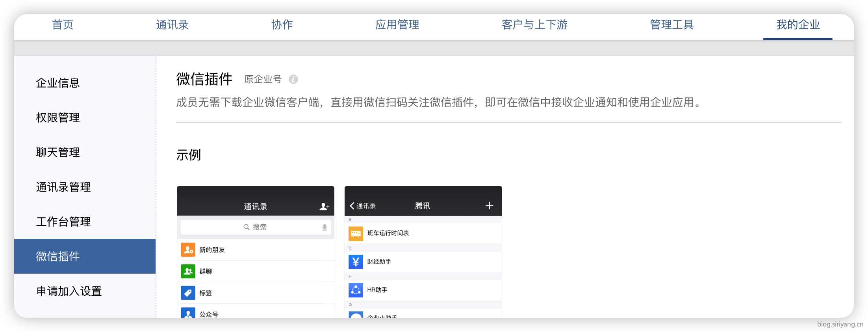Screen dimensions: 868x332
Task: Click the orange 新的朋友 icon
Action: [188, 250]
